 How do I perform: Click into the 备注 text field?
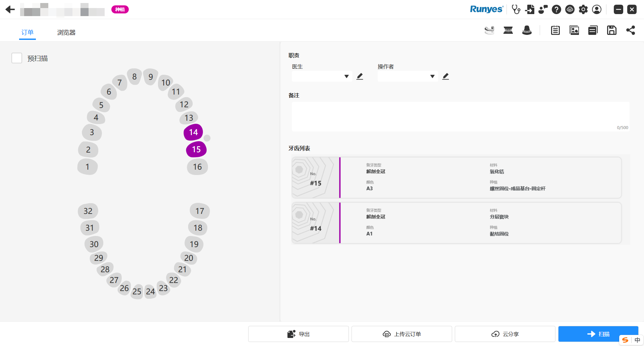(460, 116)
